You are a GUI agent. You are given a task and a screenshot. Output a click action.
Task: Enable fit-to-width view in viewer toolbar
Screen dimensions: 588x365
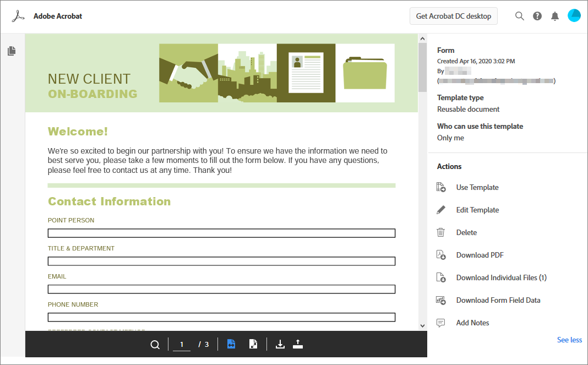[x=231, y=344]
